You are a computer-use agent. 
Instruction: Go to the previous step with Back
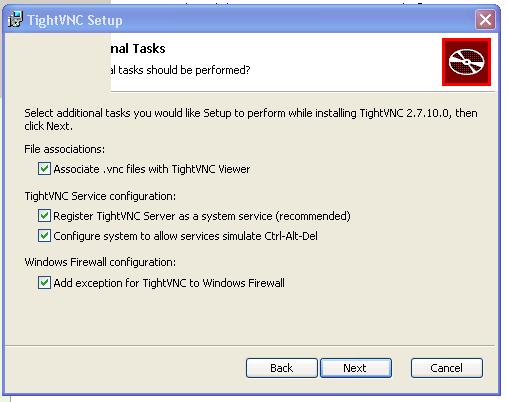click(x=282, y=368)
